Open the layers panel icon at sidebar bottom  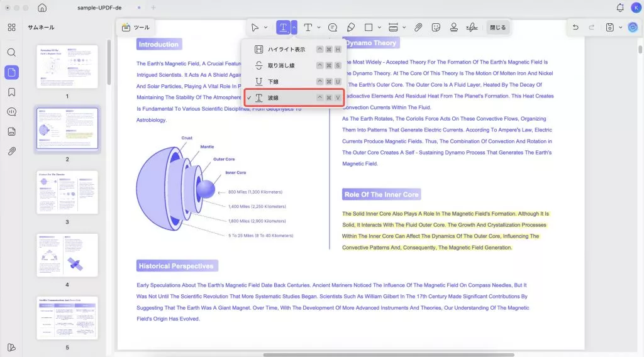(11, 348)
